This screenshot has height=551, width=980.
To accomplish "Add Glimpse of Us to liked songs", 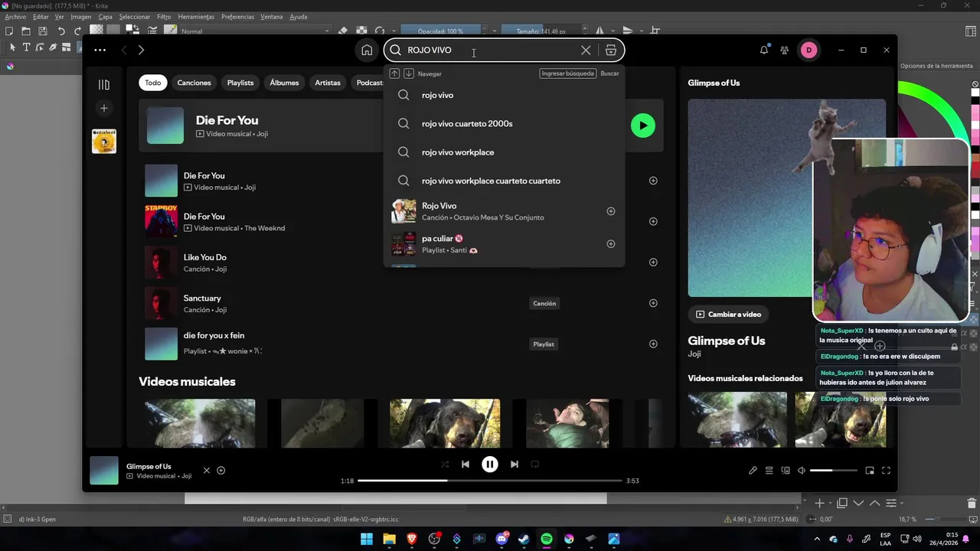I will [220, 471].
